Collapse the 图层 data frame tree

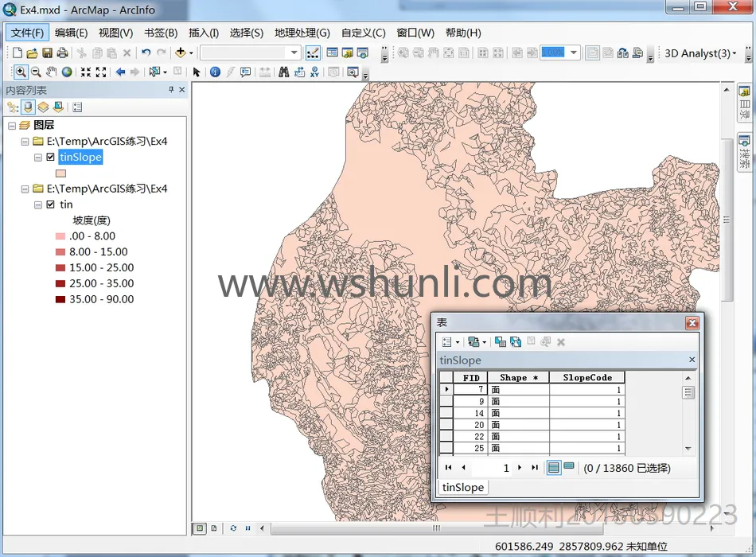point(12,126)
